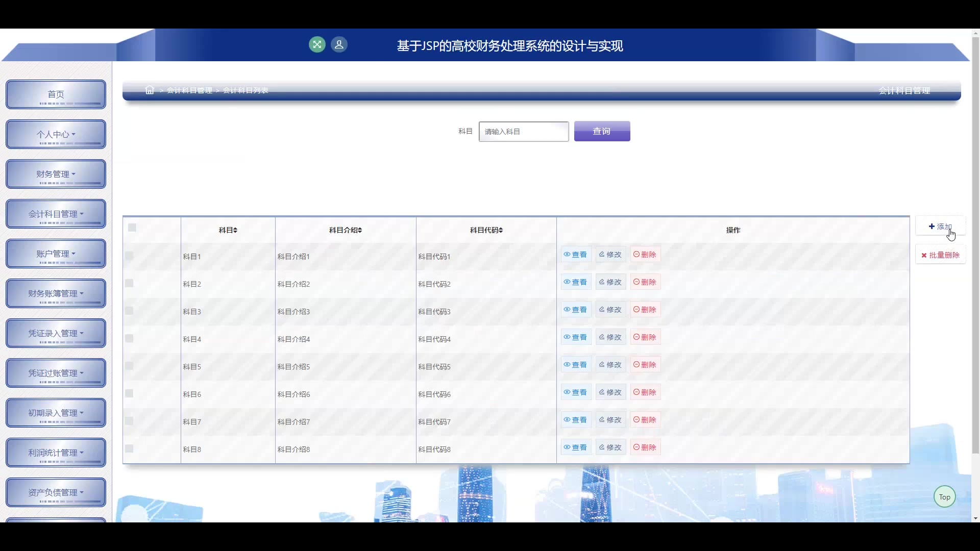Screen dimensions: 980x551
Task: Toggle the select-all checkbox in table header
Action: (x=132, y=228)
